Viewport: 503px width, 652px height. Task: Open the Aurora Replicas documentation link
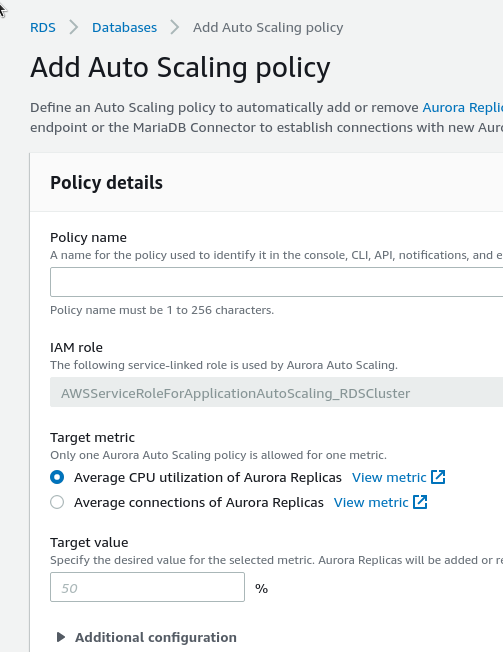[x=463, y=107]
